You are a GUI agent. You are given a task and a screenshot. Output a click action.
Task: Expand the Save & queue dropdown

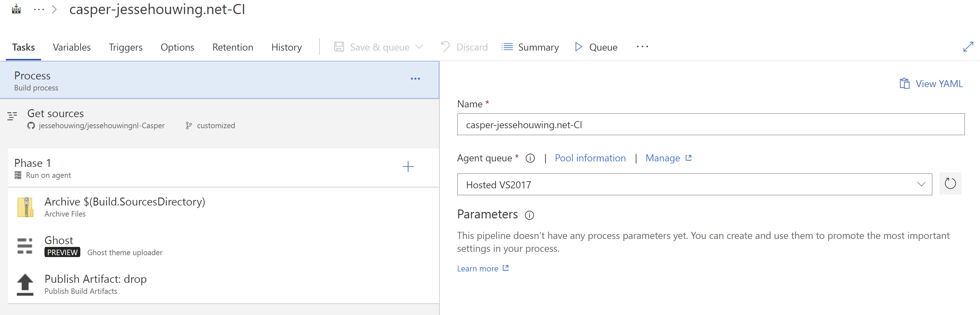click(x=419, y=47)
